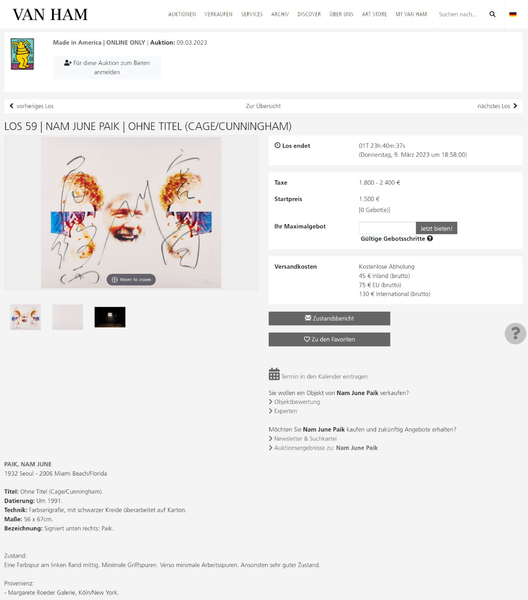Expand Newsletter & Suchkartei link
Image resolution: width=528 pixels, height=600 pixels.
(303, 439)
